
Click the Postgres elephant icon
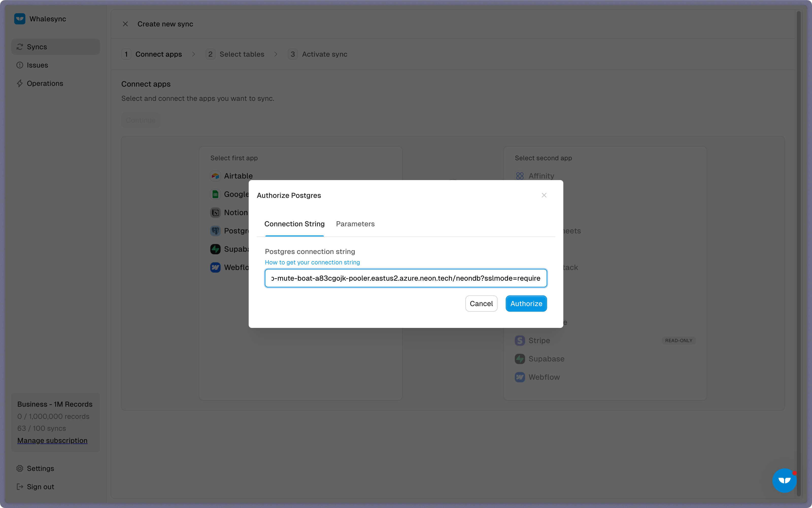(215, 231)
